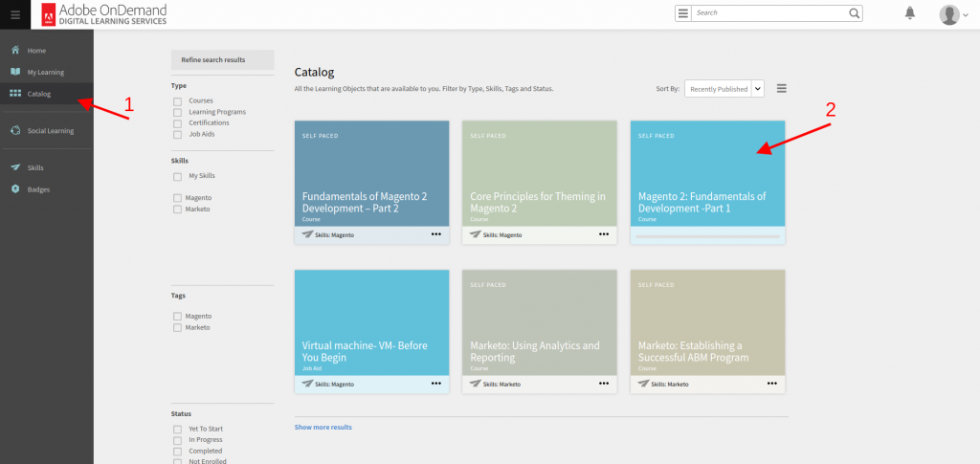The height and width of the screenshot is (464, 980).
Task: Click Adobe OnDemand Digital Learning Services title
Action: [x=113, y=14]
